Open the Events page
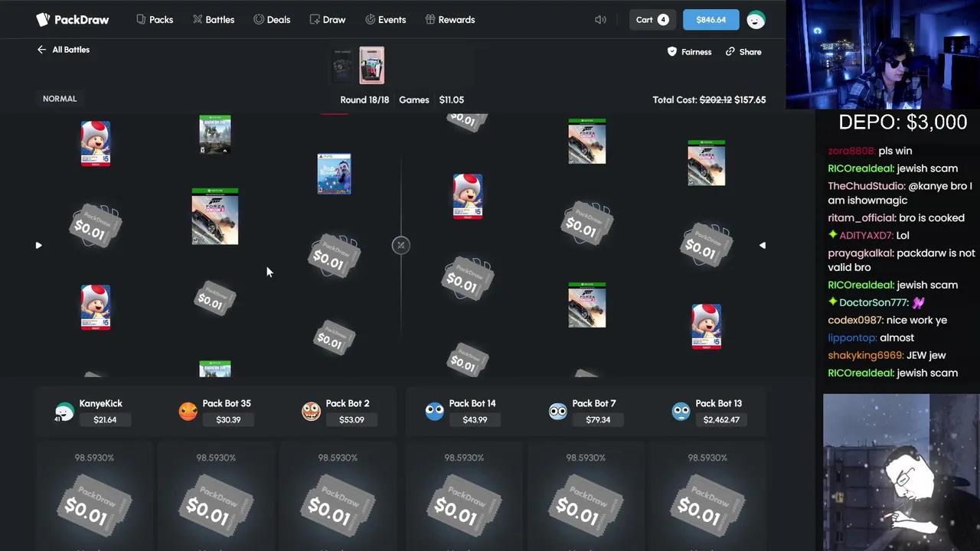980x551 pixels. (385, 20)
